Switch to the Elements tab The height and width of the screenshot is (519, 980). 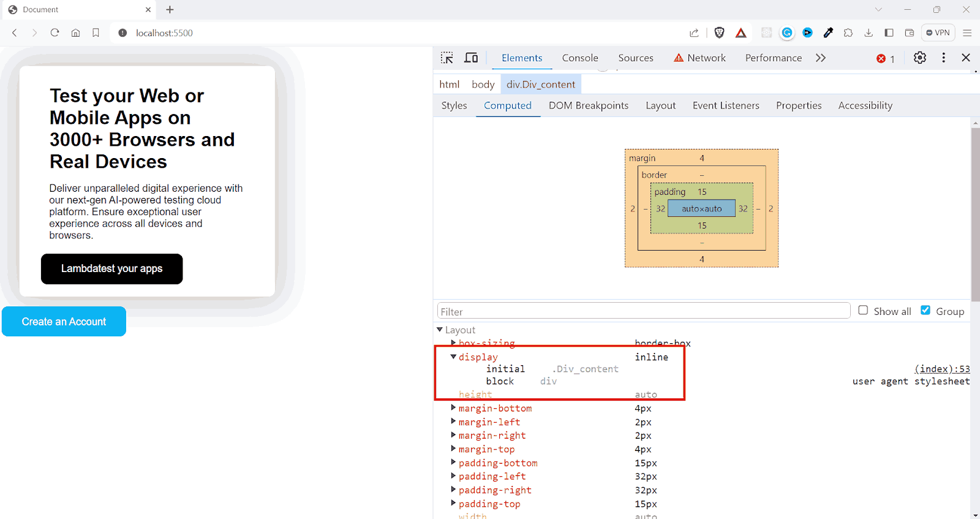click(x=522, y=58)
